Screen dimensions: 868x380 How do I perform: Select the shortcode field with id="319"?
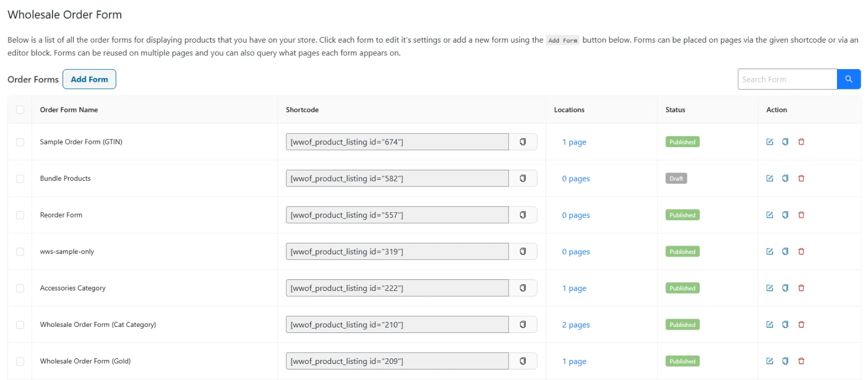tap(397, 252)
